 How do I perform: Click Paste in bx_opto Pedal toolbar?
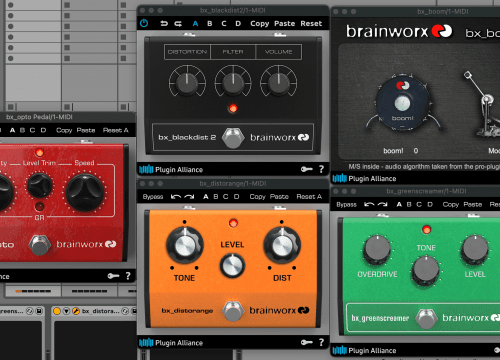point(86,130)
